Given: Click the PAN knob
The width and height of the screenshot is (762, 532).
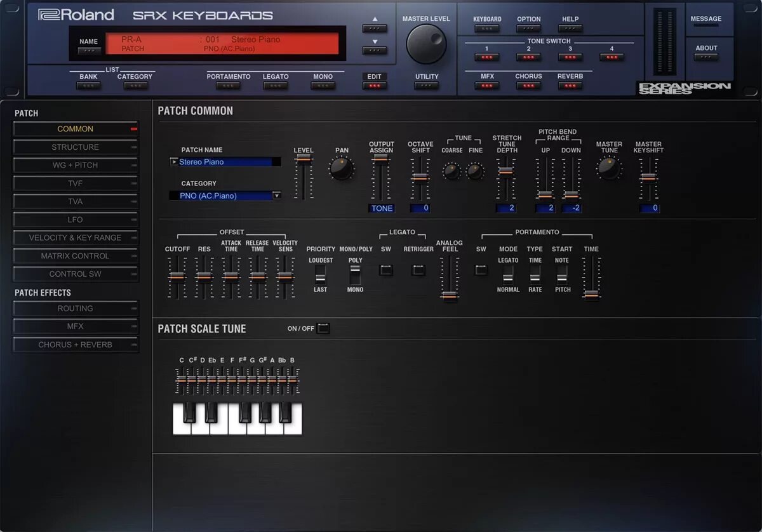Looking at the screenshot, I should (342, 169).
